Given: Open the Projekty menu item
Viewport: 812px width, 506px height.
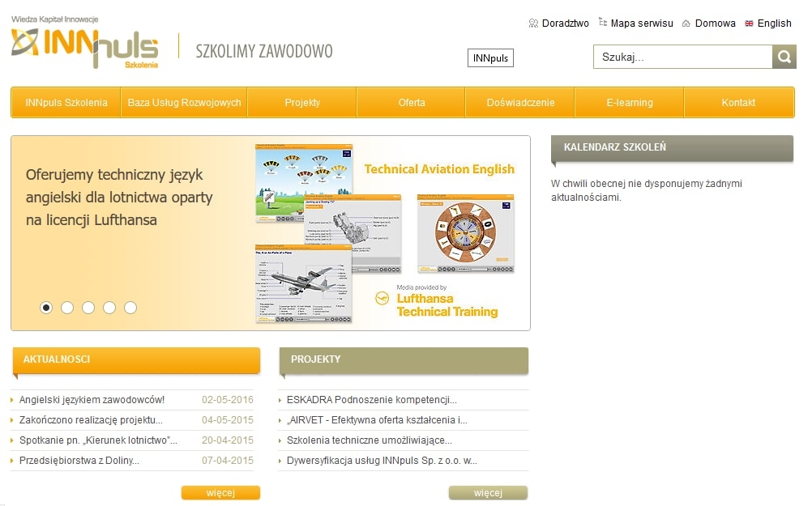Looking at the screenshot, I should pyautogui.click(x=302, y=103).
